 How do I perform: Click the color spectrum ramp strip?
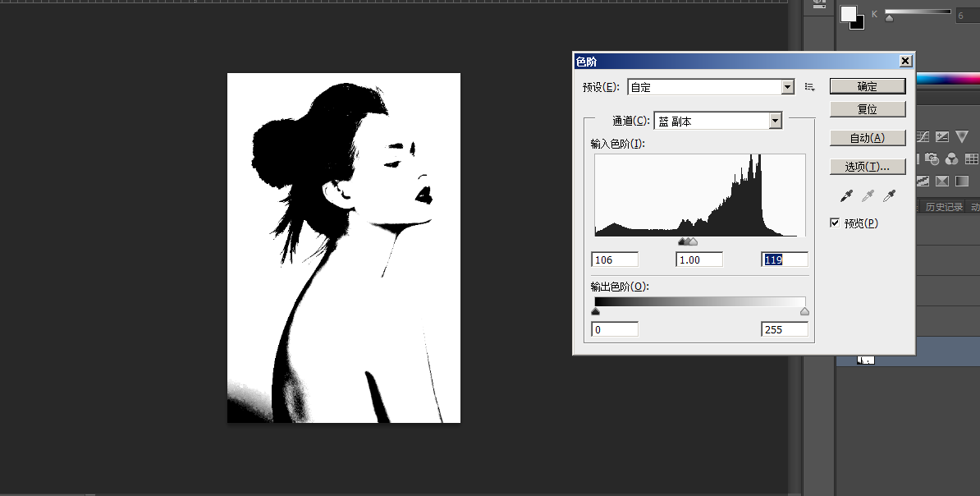(947, 79)
